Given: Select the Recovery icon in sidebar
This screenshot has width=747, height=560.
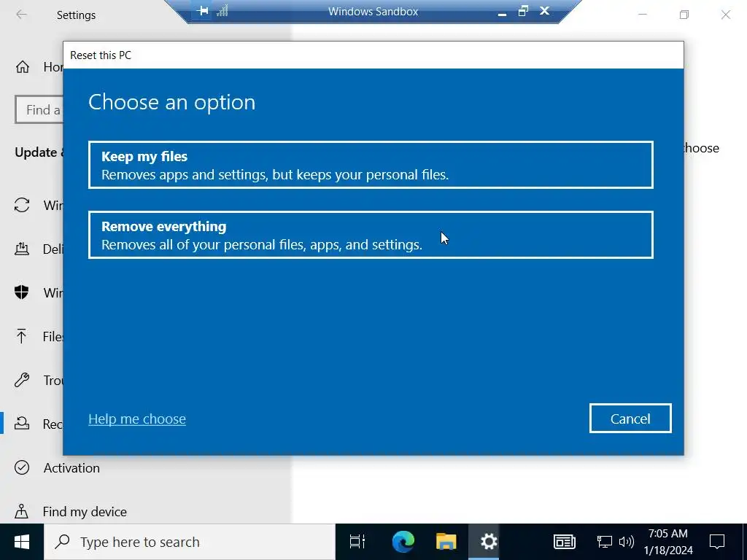Looking at the screenshot, I should point(22,424).
